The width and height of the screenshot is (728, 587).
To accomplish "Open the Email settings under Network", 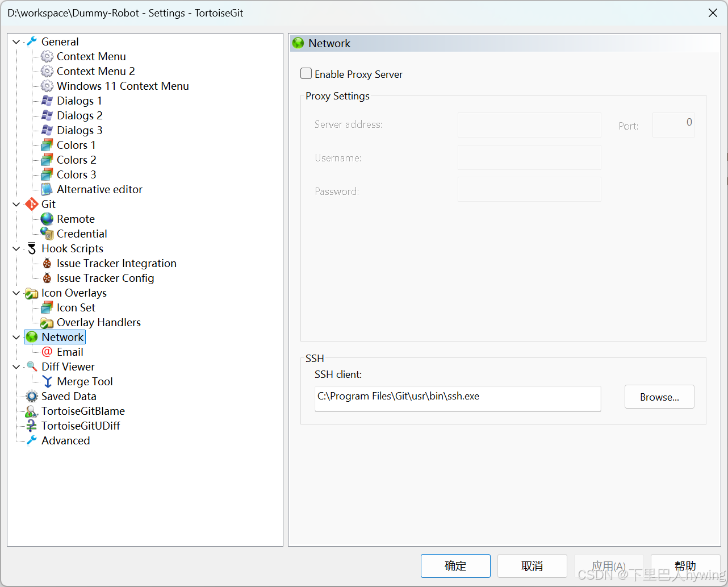I will (x=70, y=352).
